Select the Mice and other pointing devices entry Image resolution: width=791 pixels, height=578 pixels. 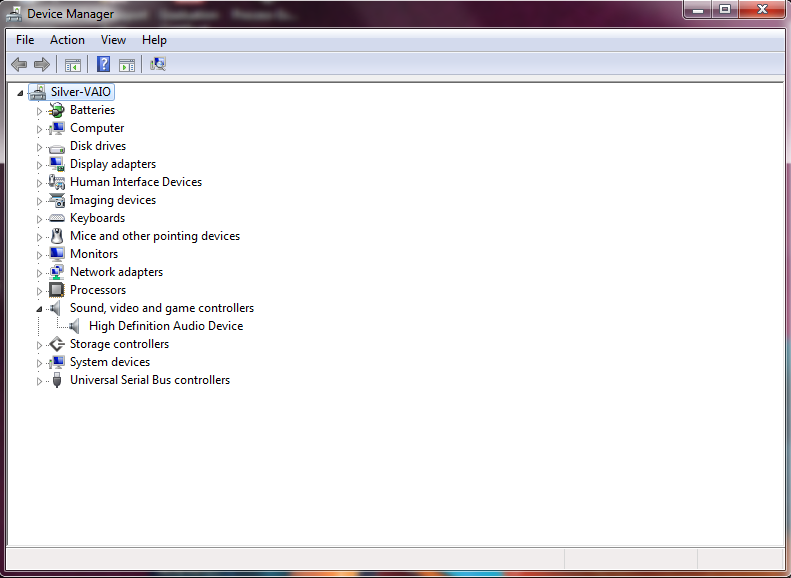point(154,236)
